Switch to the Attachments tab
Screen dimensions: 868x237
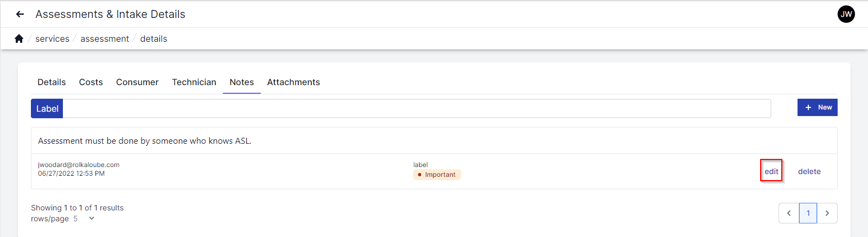pyautogui.click(x=293, y=82)
